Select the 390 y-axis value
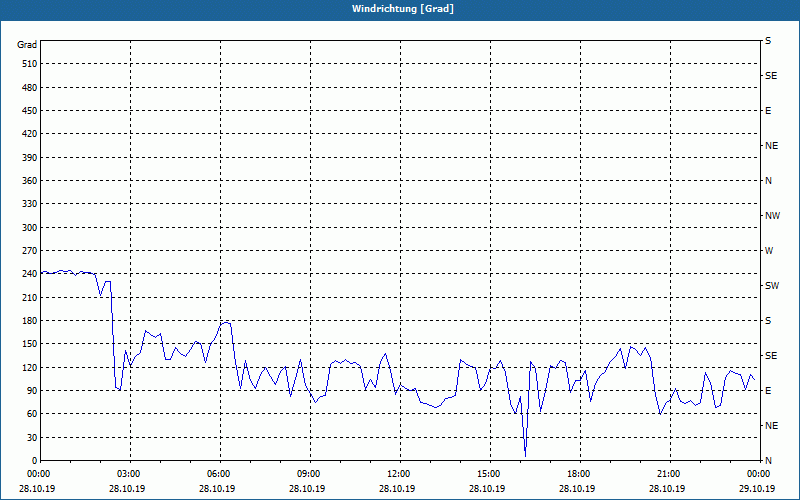The image size is (800, 500). [30, 158]
